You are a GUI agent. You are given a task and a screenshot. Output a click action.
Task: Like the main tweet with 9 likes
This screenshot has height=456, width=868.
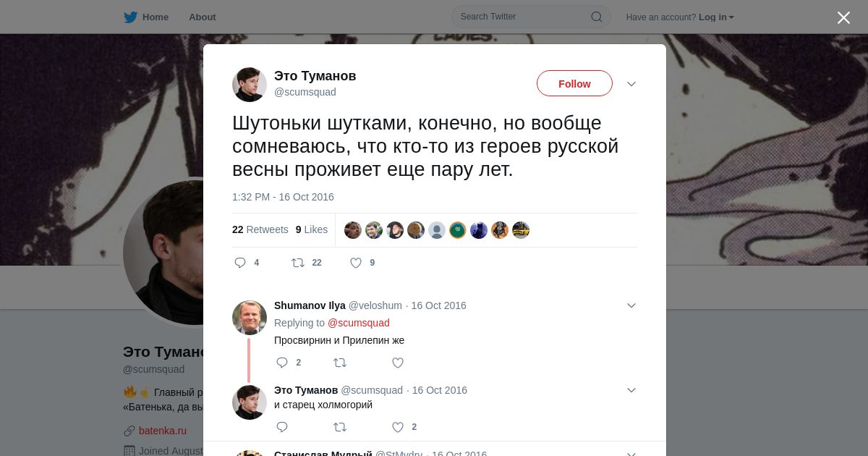pyautogui.click(x=356, y=263)
